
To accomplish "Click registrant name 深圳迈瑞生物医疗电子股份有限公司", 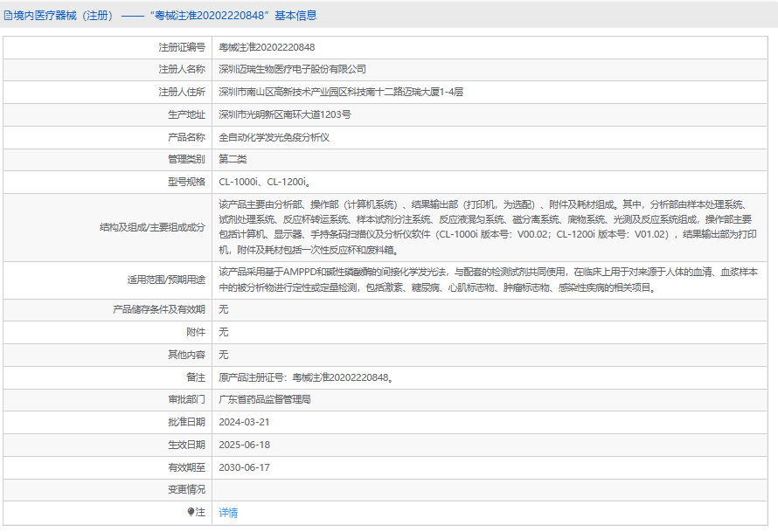I will 292,69.
